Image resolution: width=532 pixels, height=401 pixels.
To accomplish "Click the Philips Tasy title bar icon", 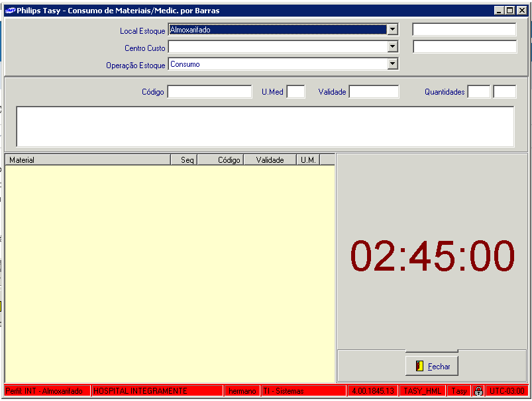I will [10, 11].
